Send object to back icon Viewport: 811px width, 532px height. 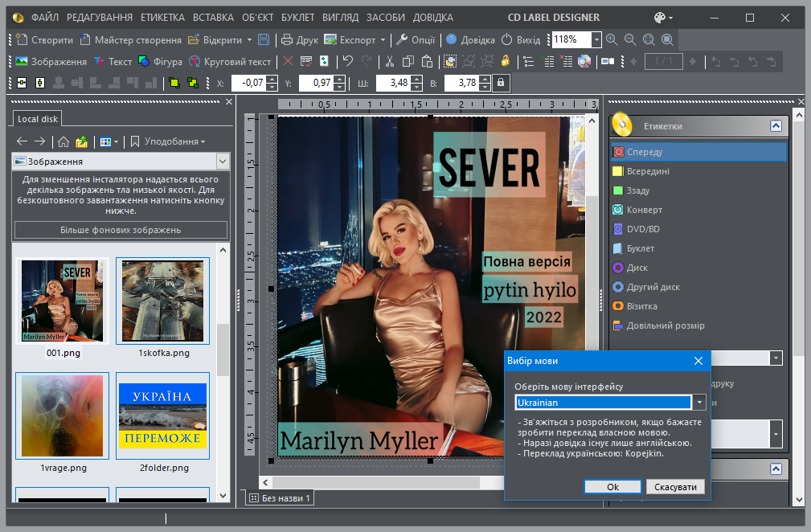click(193, 83)
